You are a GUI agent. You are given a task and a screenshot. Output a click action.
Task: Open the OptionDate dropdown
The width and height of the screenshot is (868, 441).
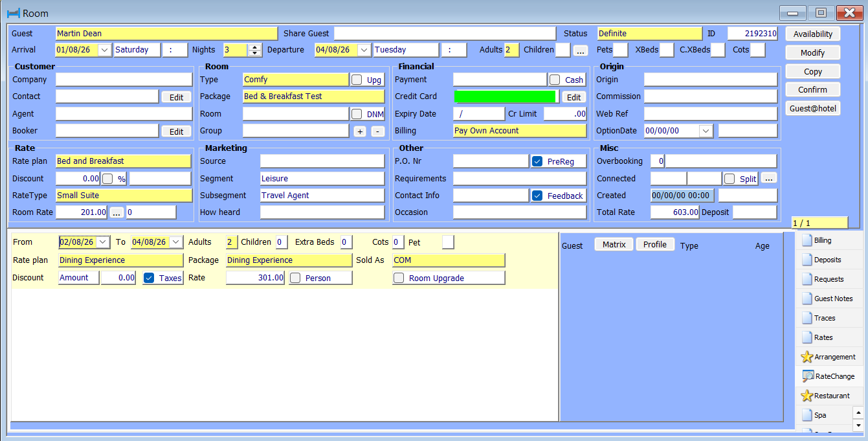tap(706, 131)
